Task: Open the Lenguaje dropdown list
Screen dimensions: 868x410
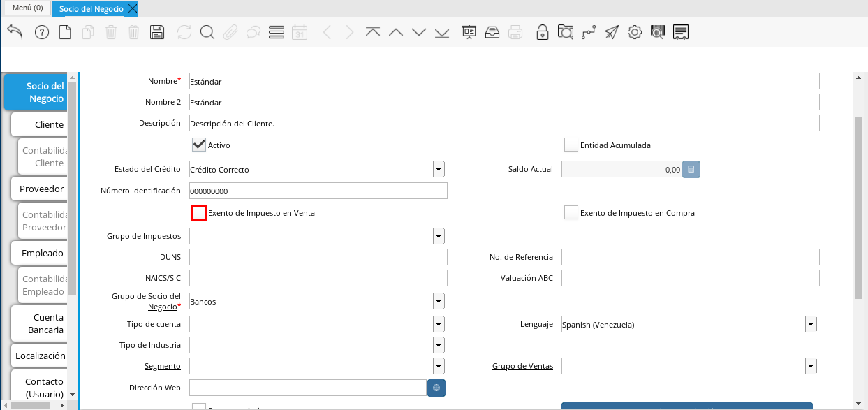Action: coord(810,324)
